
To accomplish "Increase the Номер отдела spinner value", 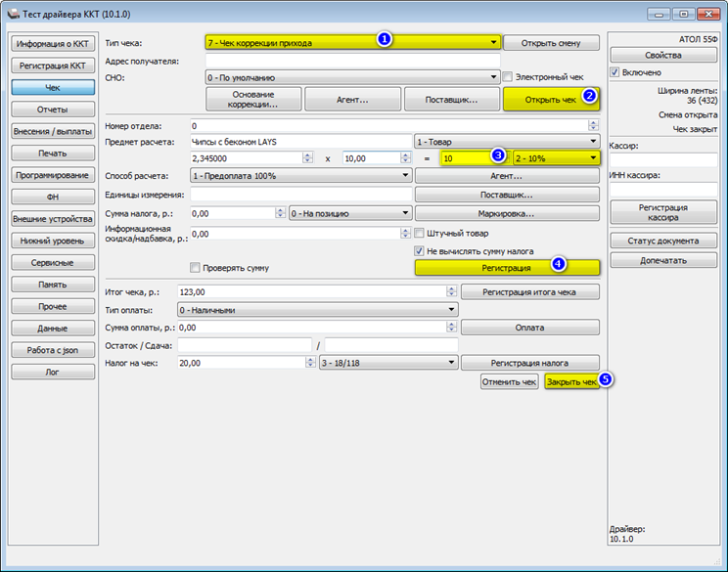I will pyautogui.click(x=593, y=123).
